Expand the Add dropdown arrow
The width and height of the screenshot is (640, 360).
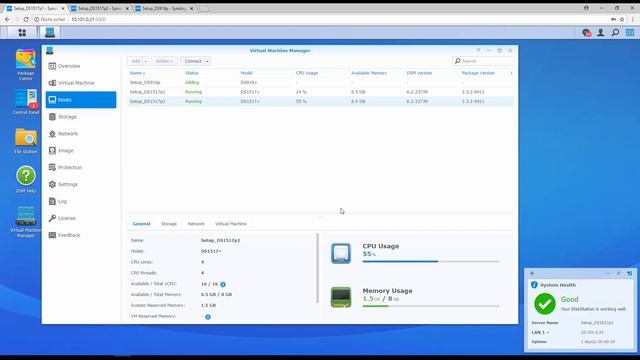[146, 61]
